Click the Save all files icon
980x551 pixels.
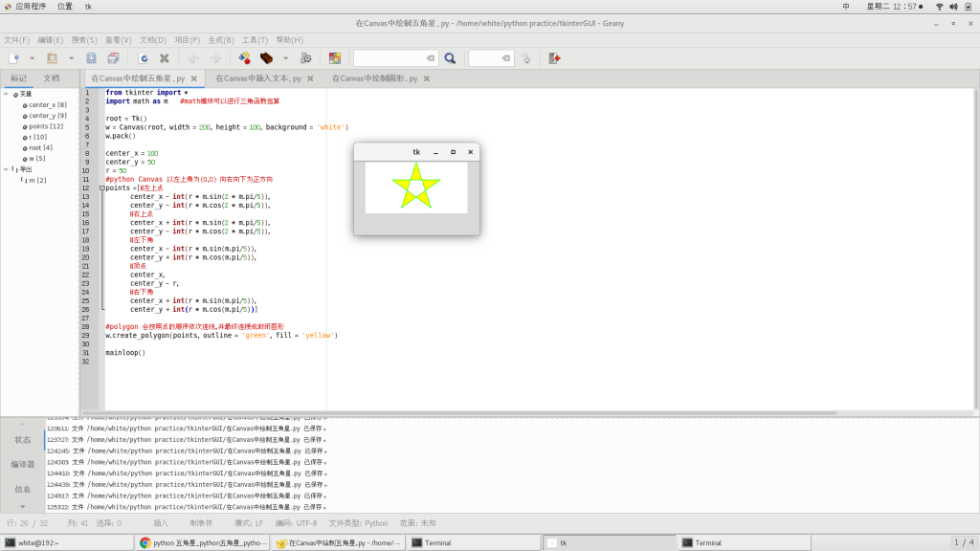point(113,58)
